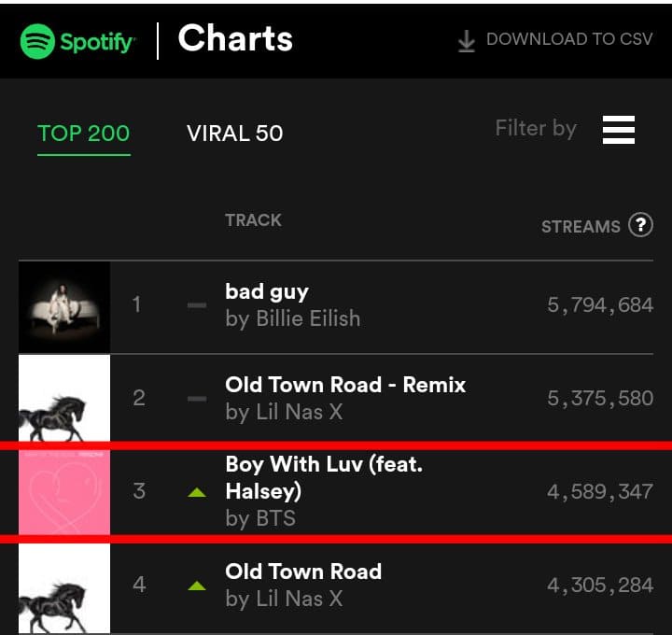Click the pink Boy With Luv album thumbnail

(64, 492)
